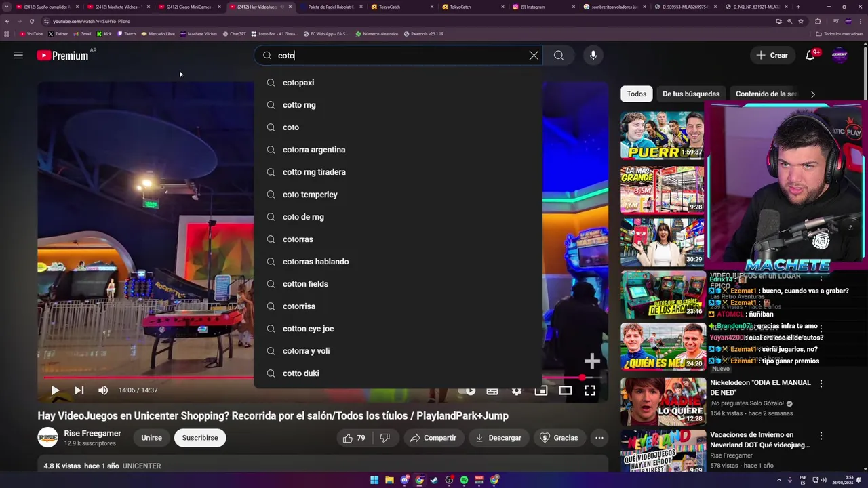Pick the plain 'coto' suggestion
The height and width of the screenshot is (488, 868).
(398, 127)
